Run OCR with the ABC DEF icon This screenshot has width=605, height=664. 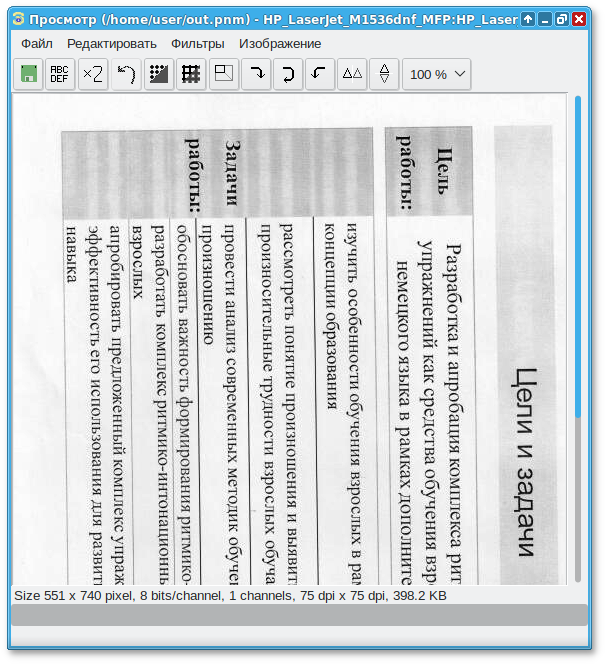(x=60, y=74)
